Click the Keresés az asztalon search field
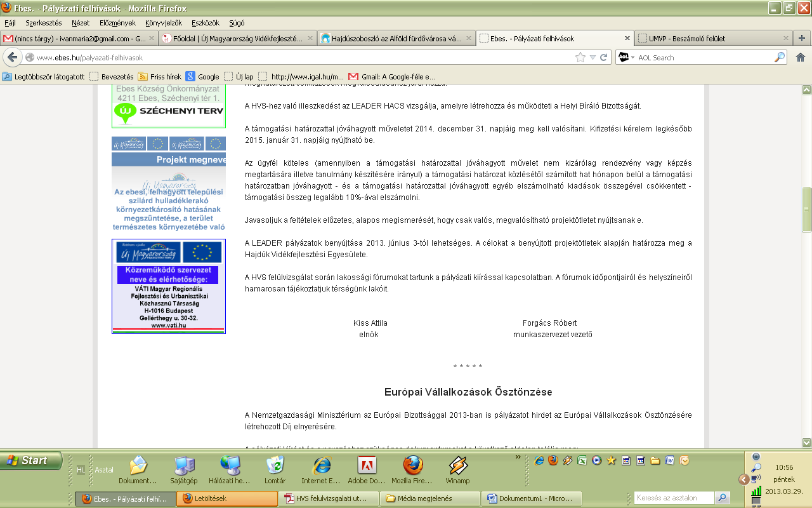 coord(674,498)
